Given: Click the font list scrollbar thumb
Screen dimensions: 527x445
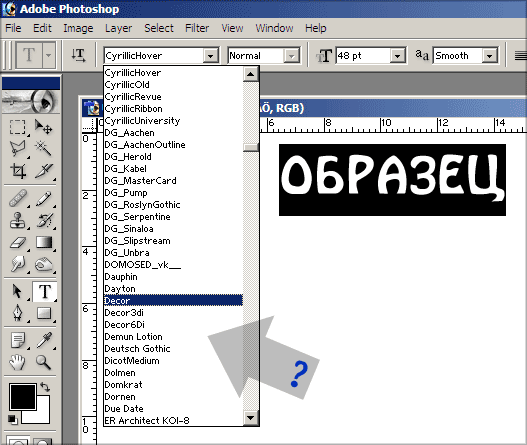Looking at the screenshot, I should pyautogui.click(x=251, y=147).
